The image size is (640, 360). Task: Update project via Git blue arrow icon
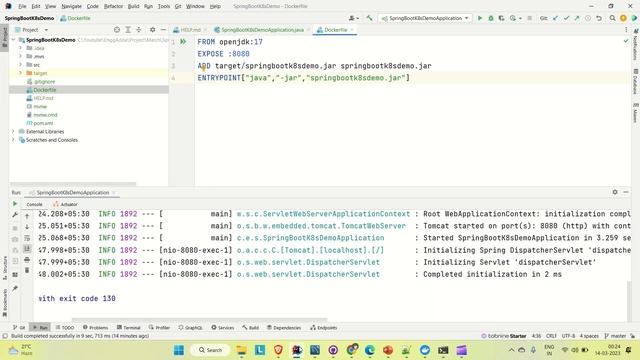point(556,18)
